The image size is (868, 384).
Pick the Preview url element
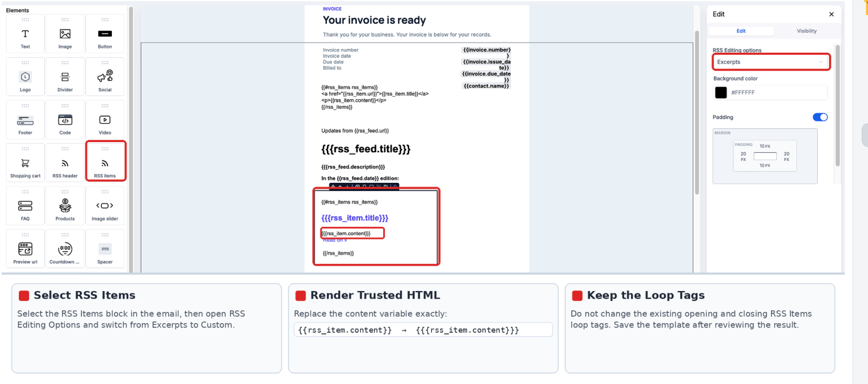(x=25, y=249)
